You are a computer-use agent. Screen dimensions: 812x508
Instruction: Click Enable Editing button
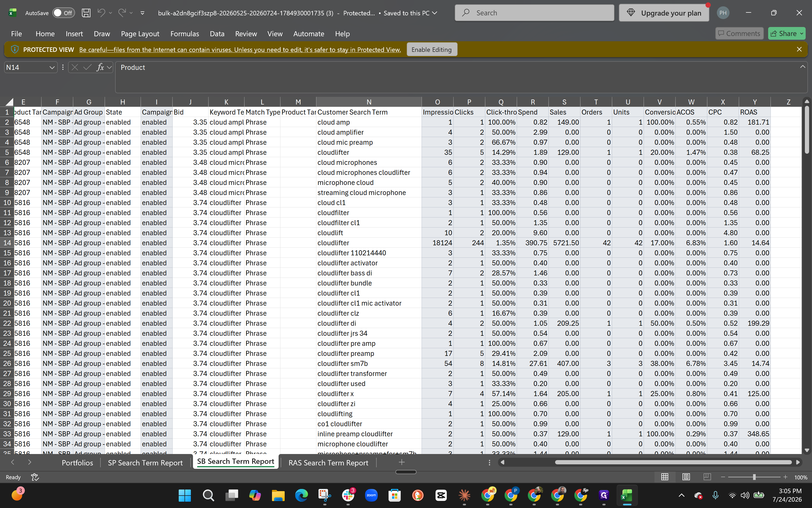click(x=431, y=49)
